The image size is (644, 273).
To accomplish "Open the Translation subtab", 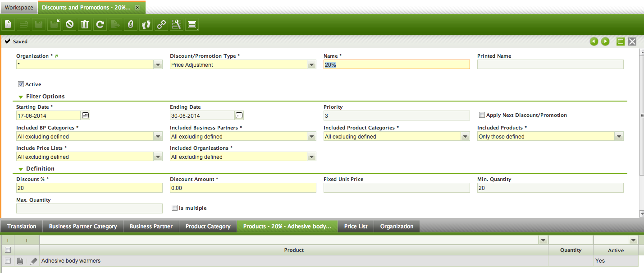I will [x=22, y=227].
